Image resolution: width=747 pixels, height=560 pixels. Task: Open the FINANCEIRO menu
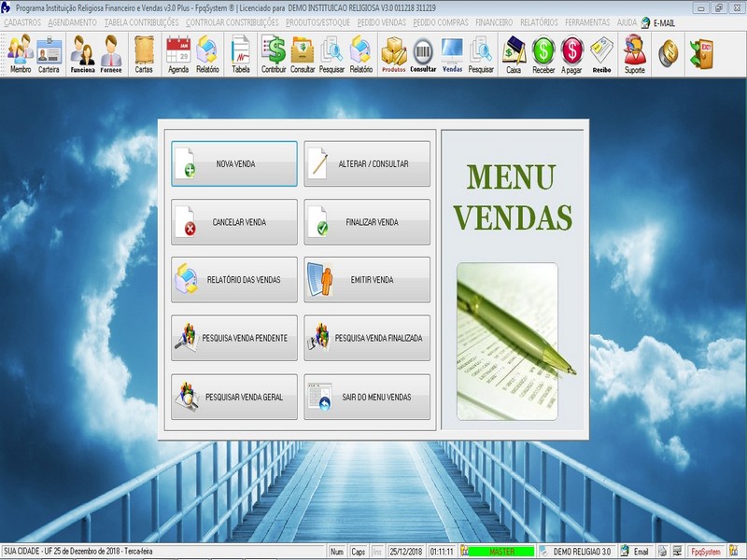point(494,22)
